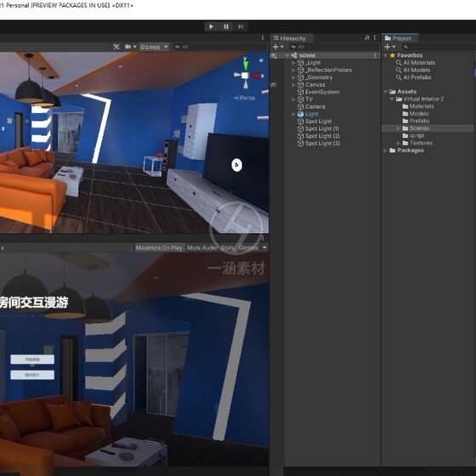
Task: Click the Camera object cube icon
Action: point(301,107)
